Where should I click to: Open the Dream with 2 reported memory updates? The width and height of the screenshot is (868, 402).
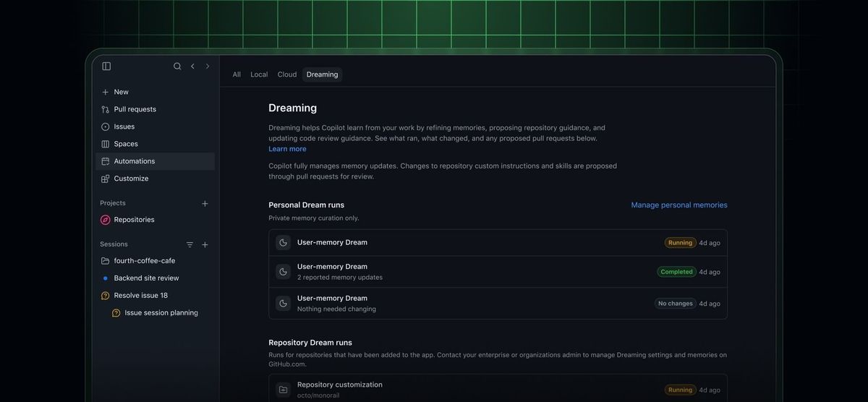498,272
